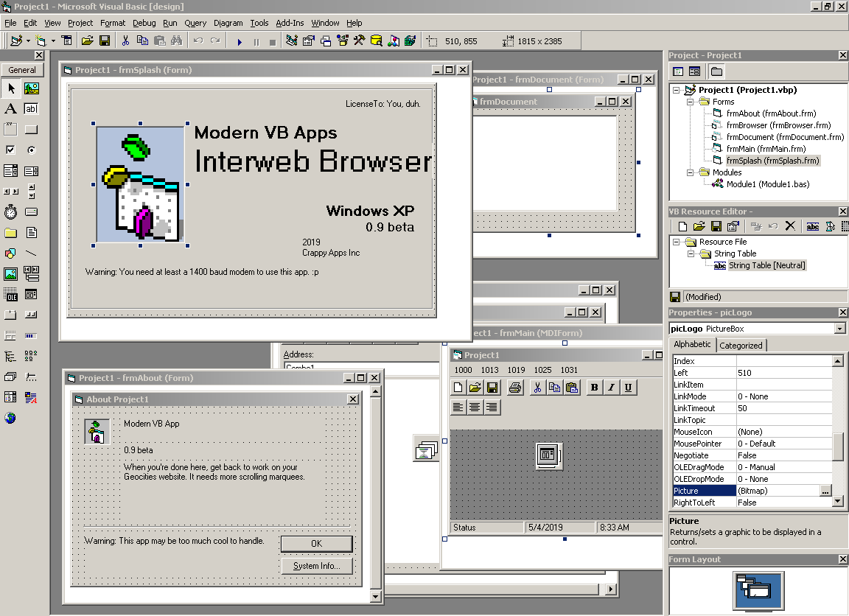
Task: Pick the CommandButton tool in the toolbox
Action: click(x=32, y=130)
